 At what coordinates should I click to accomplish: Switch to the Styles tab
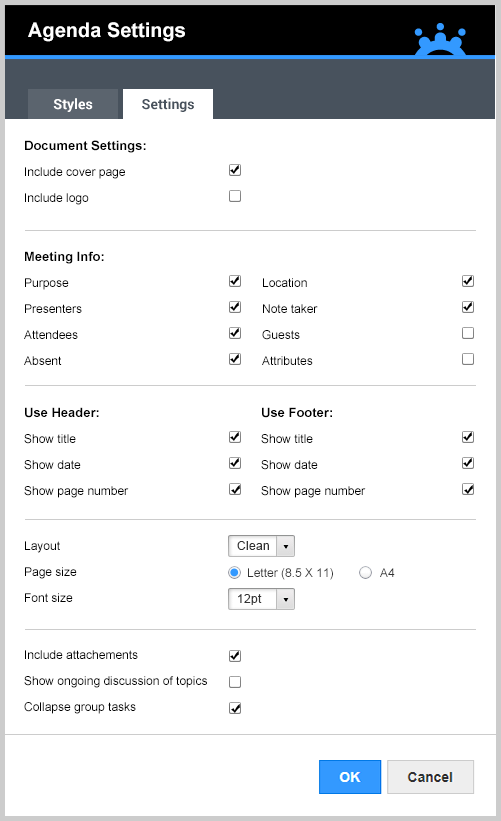tap(73, 104)
